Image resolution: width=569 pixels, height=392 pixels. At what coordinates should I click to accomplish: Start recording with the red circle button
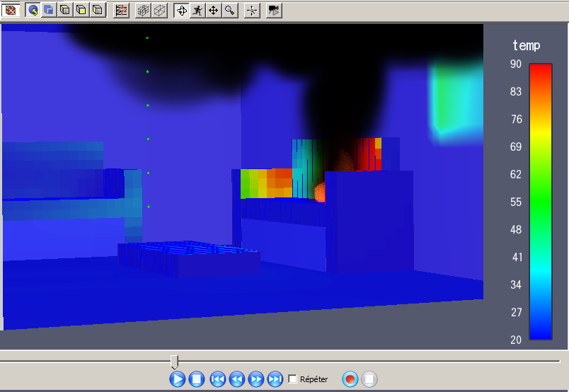click(350, 379)
